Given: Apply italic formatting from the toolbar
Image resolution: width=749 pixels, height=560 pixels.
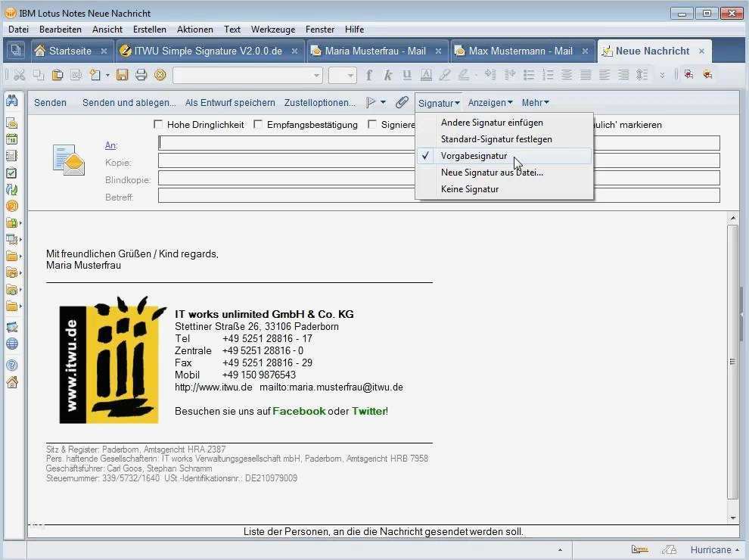Looking at the screenshot, I should pos(387,75).
